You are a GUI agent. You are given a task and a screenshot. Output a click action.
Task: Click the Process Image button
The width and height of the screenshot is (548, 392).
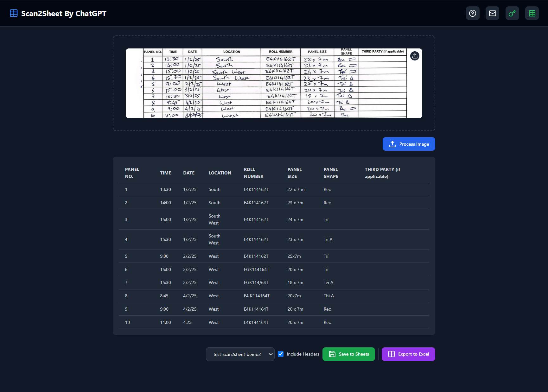409,144
